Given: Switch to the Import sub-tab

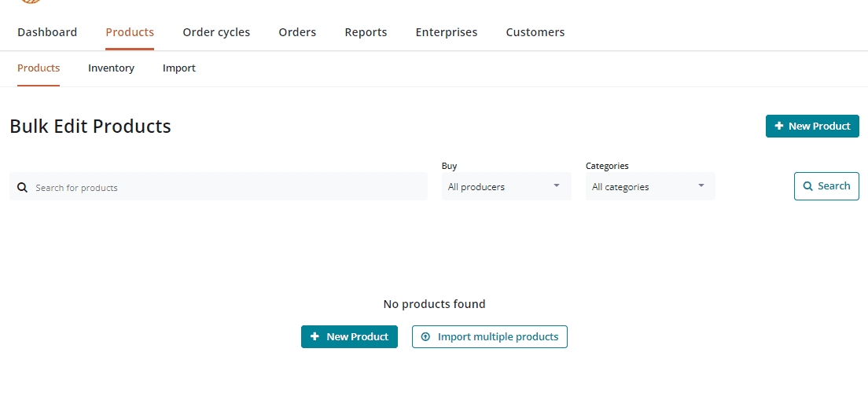Looking at the screenshot, I should (179, 68).
